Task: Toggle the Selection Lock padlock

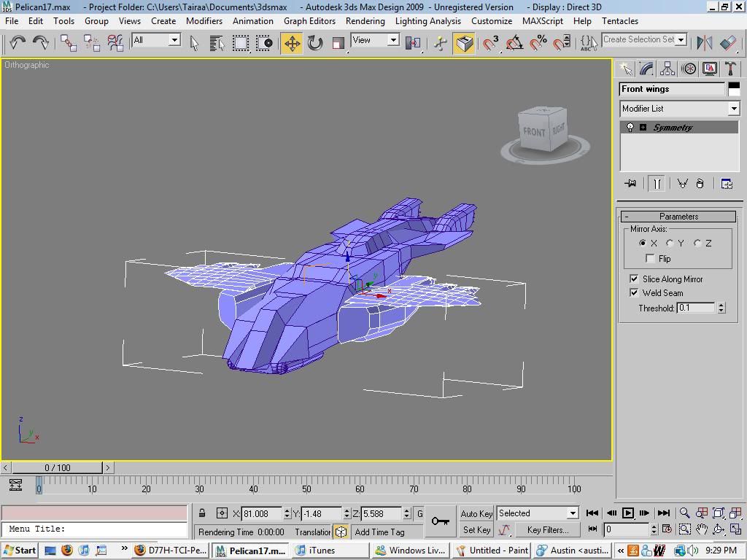Action: point(202,513)
